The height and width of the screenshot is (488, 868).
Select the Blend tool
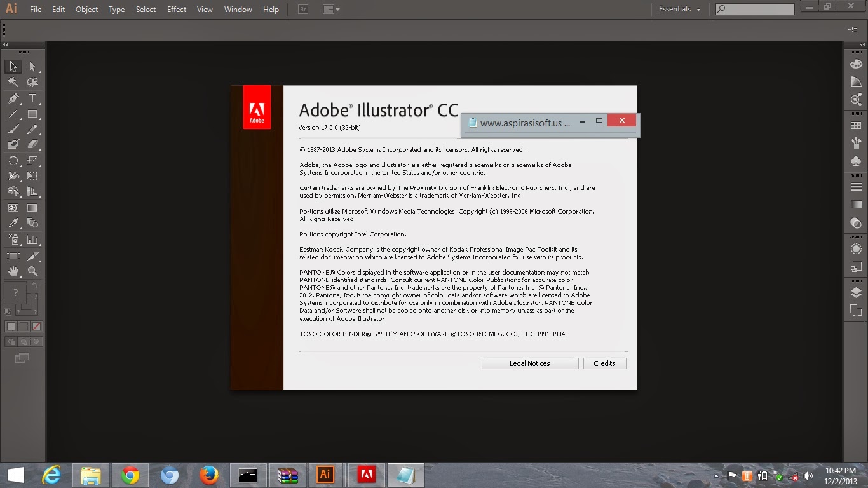pos(32,223)
